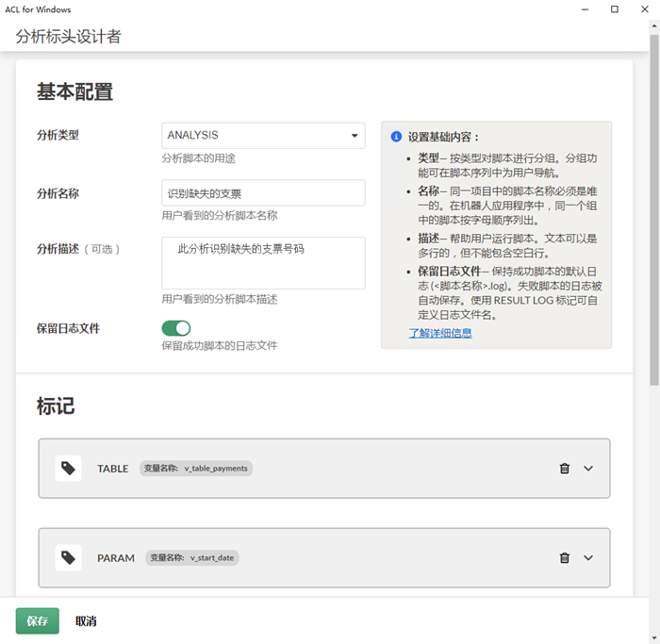Viewport: 660px width, 644px height.
Task: Delete the PARAM tag with trash icon
Action: pos(565,558)
